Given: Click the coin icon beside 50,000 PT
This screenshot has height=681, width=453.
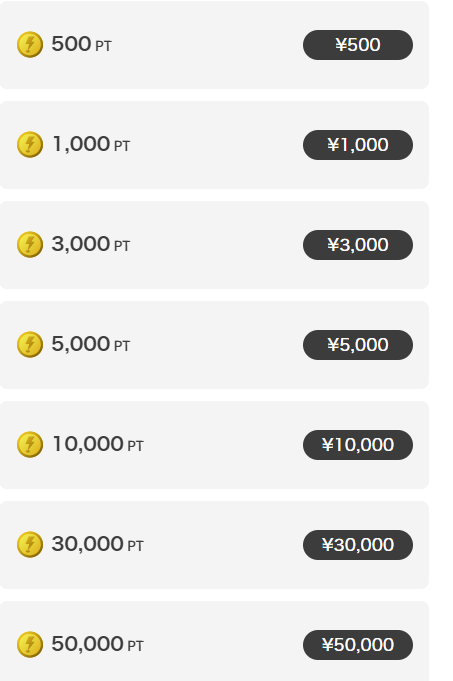Looking at the screenshot, I should coord(30,645).
